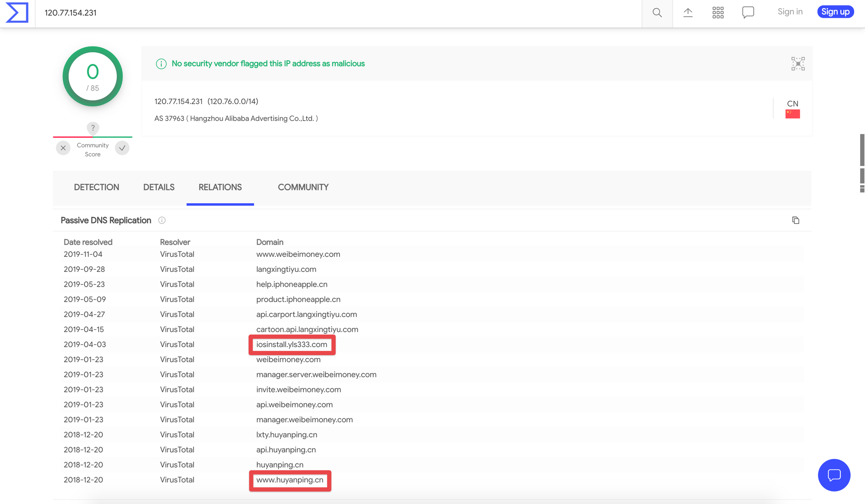Click the detection summary info icon
The image size is (865, 504).
[161, 64]
